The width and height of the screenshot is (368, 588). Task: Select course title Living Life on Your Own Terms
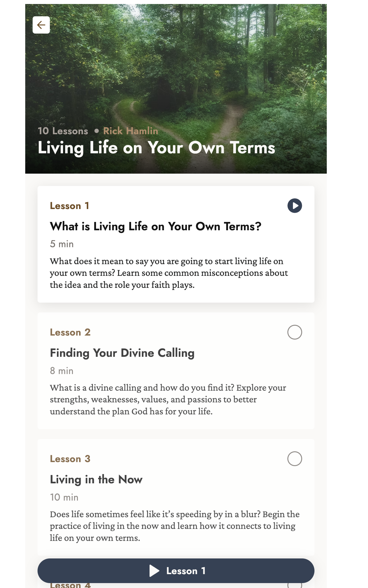tap(156, 148)
